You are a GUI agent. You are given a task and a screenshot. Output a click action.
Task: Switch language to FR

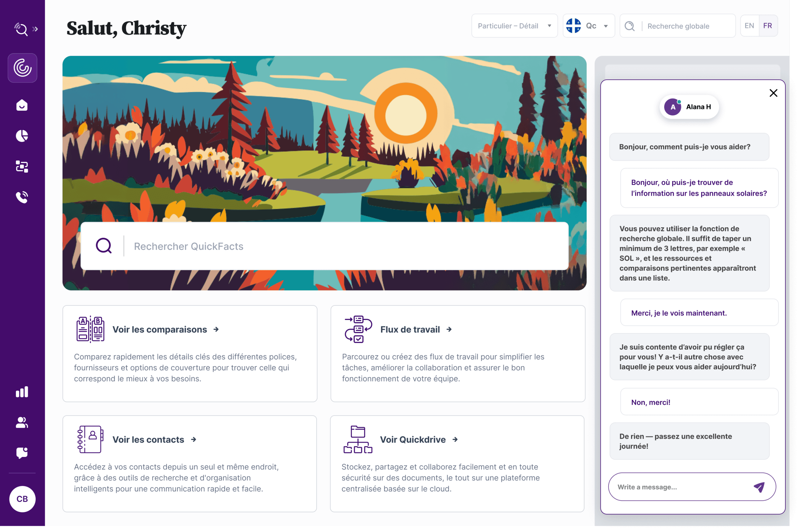tap(768, 26)
